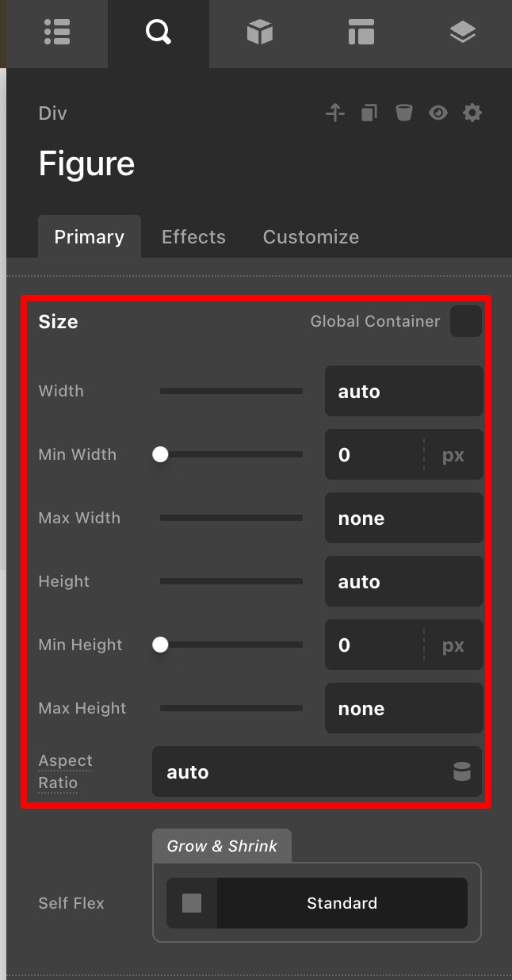This screenshot has width=512, height=980.
Task: Open the Templates layout icon
Action: click(x=361, y=33)
